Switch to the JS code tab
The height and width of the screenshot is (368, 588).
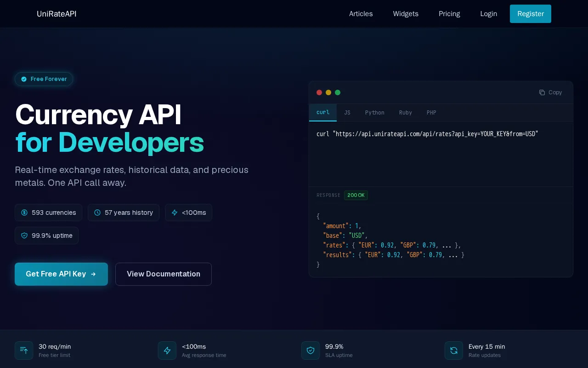tap(347, 113)
